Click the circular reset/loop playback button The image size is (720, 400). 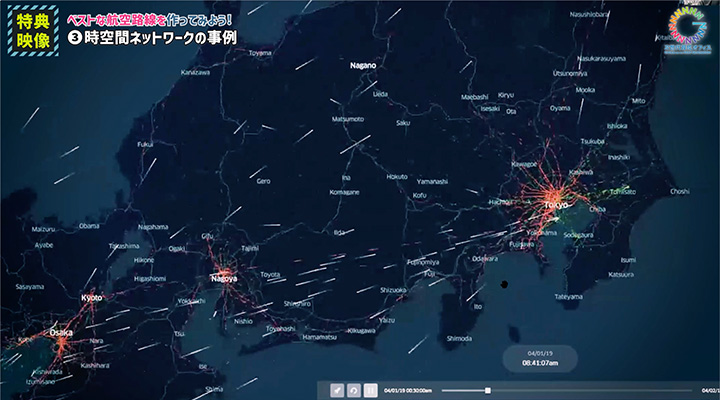coord(354,390)
